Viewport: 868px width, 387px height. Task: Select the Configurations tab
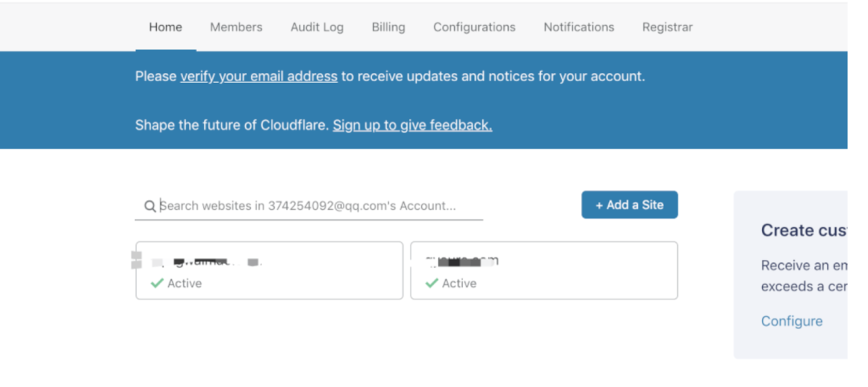tap(474, 27)
